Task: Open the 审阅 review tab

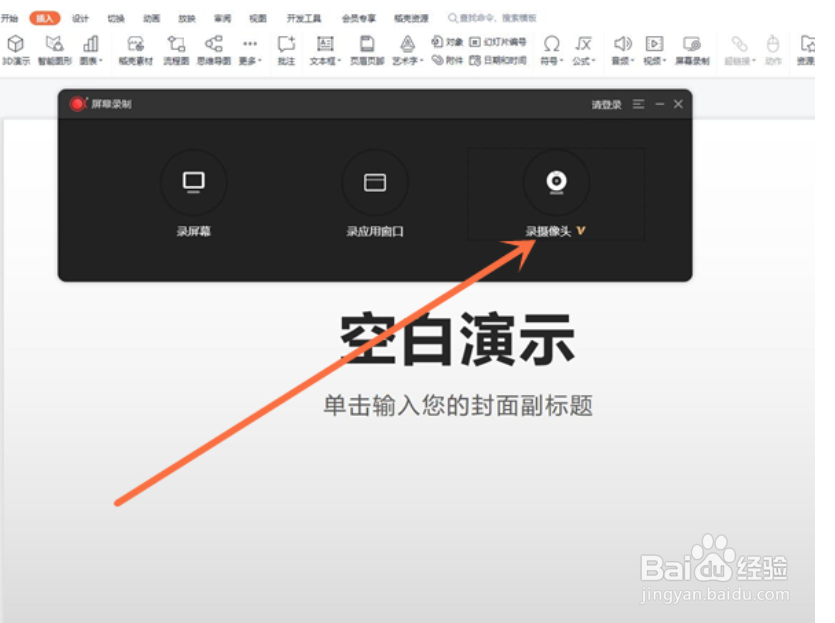Action: [x=223, y=18]
